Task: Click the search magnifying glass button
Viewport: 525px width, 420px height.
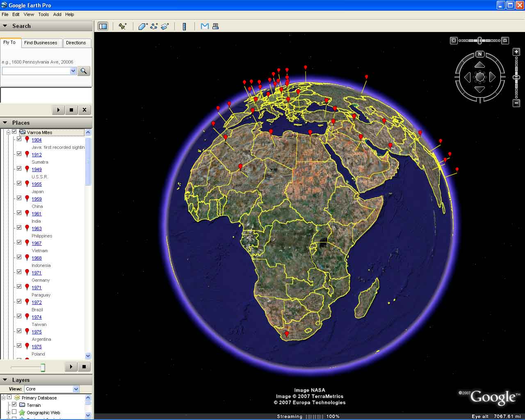Action: point(84,71)
